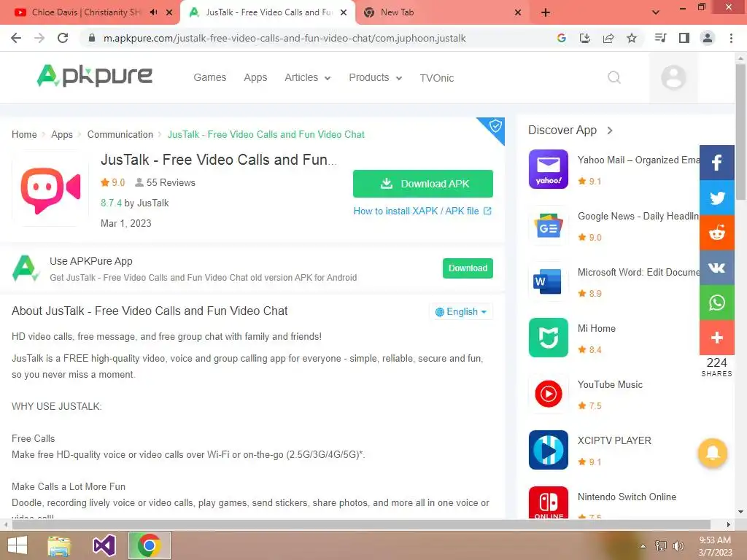
Task: Open Yahoo Mail app icon
Action: coord(549,169)
